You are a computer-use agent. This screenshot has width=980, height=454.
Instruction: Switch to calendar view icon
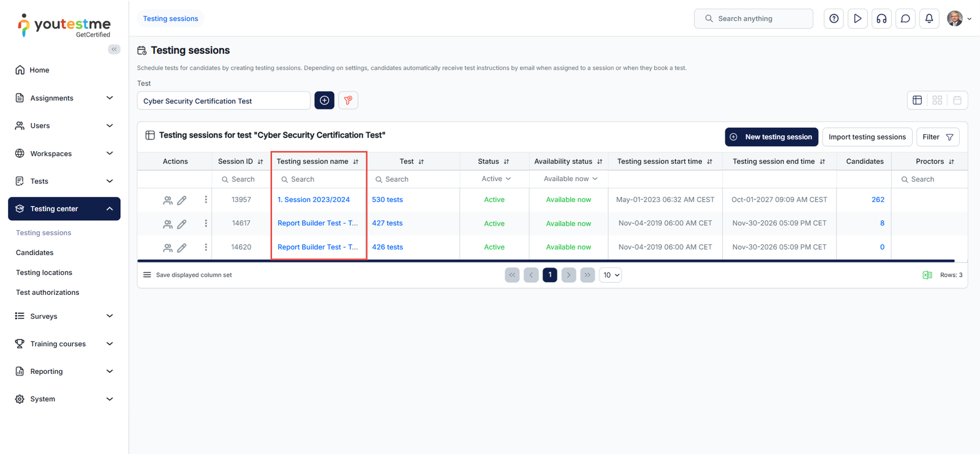(x=957, y=100)
